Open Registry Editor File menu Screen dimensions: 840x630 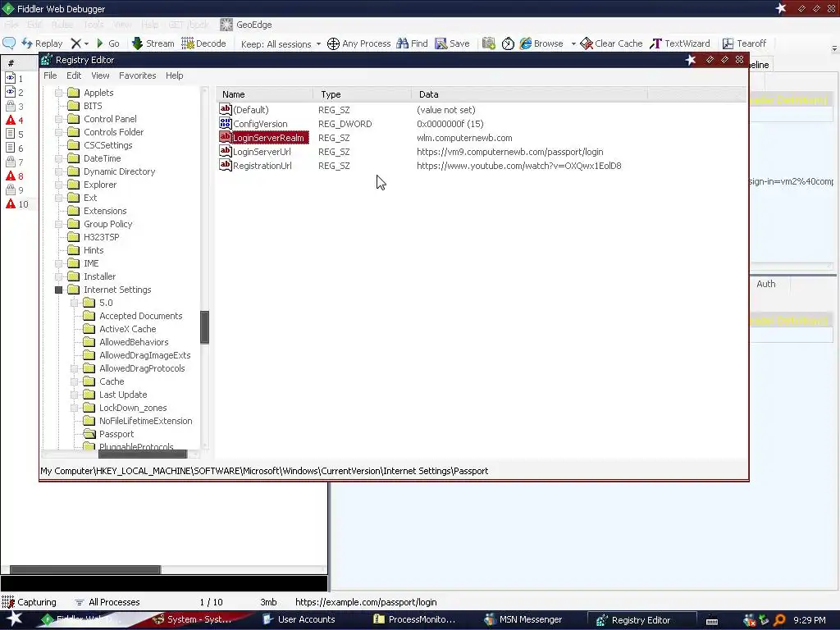click(x=50, y=75)
